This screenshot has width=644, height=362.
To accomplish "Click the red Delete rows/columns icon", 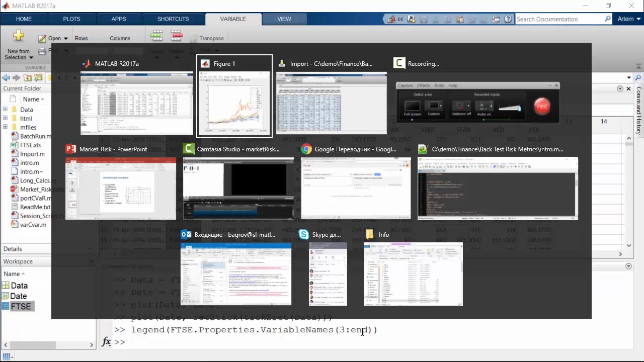I will (177, 35).
